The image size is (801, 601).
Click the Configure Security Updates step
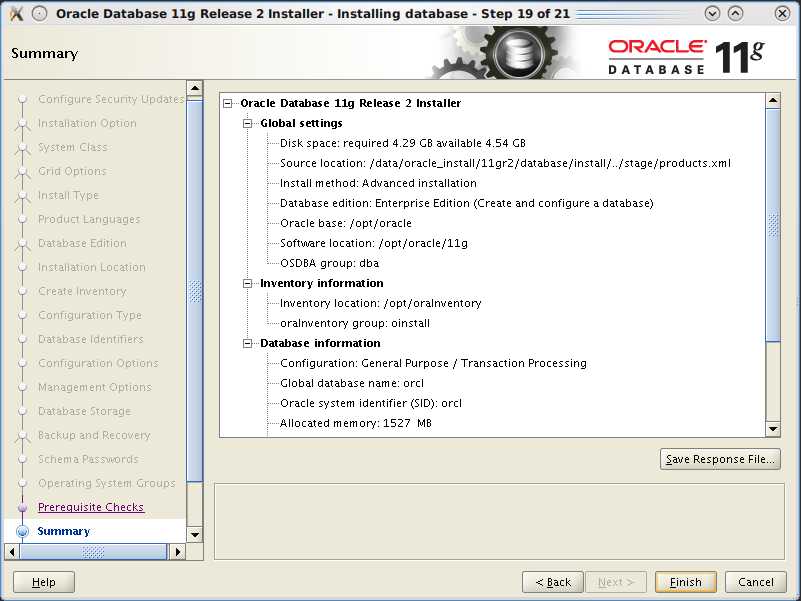pos(111,99)
